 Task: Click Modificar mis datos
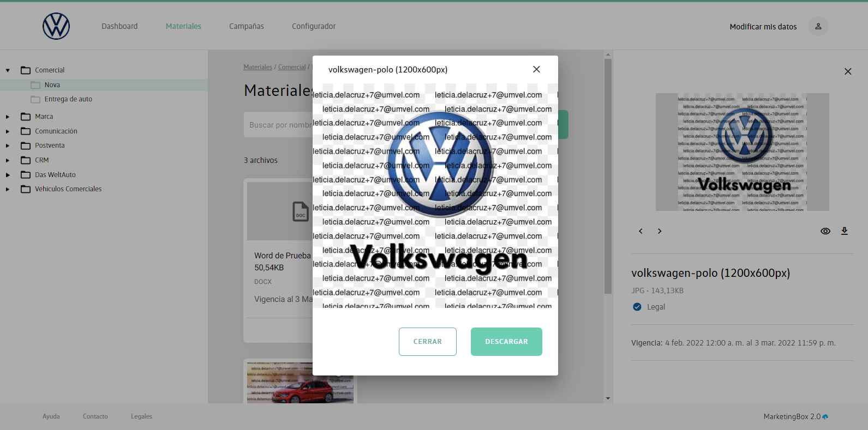coord(763,27)
